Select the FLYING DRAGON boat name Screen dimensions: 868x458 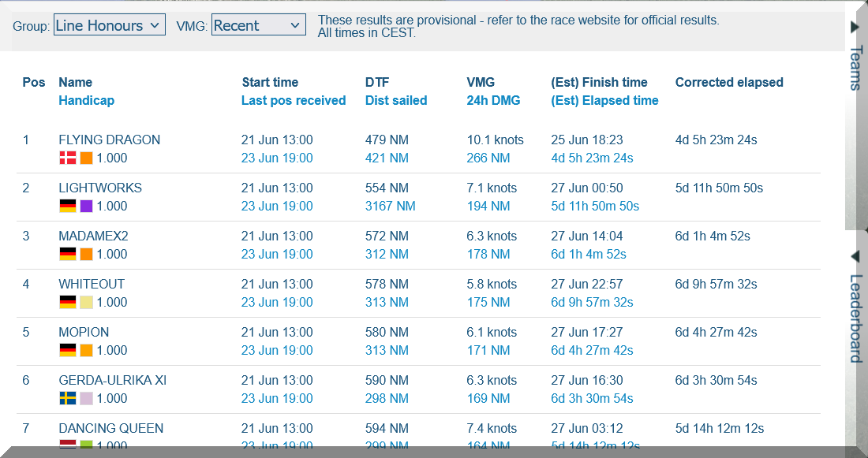point(109,140)
